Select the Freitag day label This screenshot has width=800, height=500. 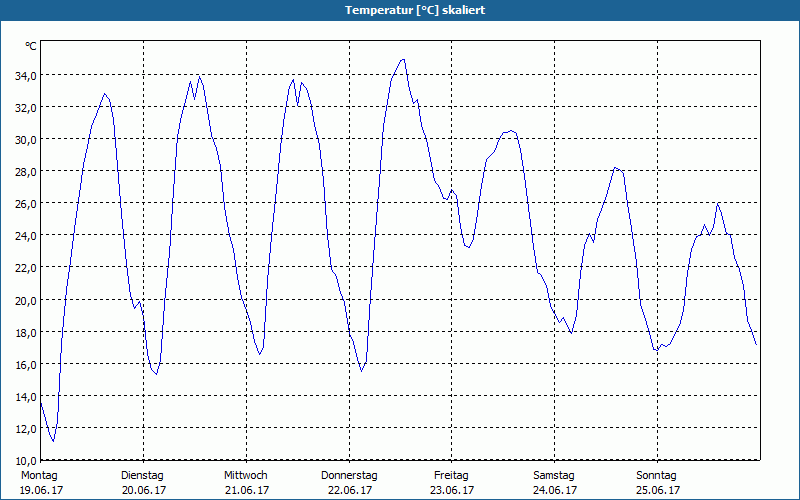[451, 476]
